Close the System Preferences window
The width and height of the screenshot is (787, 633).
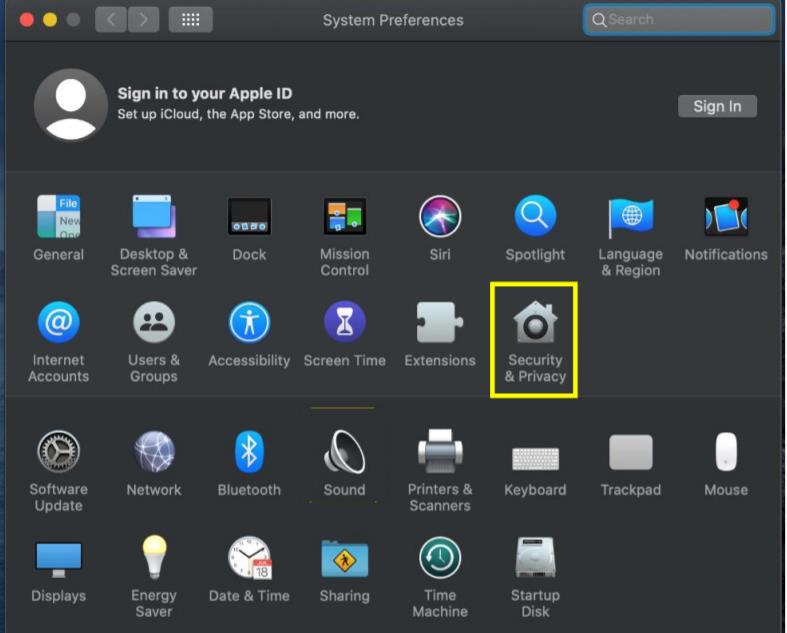coord(27,20)
